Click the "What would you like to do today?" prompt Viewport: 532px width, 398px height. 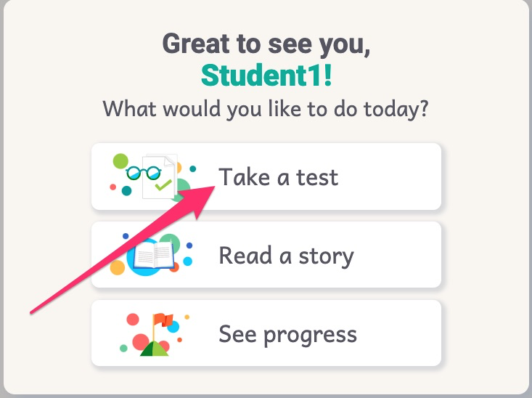click(266, 110)
